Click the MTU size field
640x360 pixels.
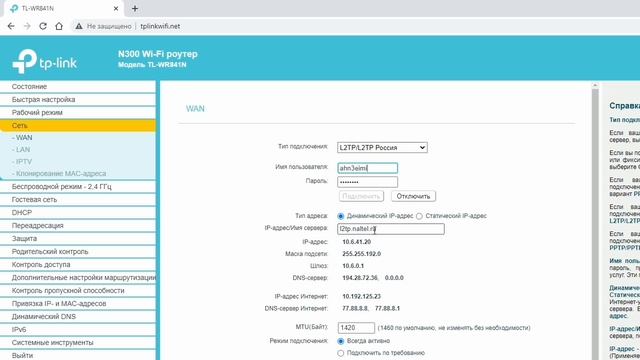tap(356, 328)
